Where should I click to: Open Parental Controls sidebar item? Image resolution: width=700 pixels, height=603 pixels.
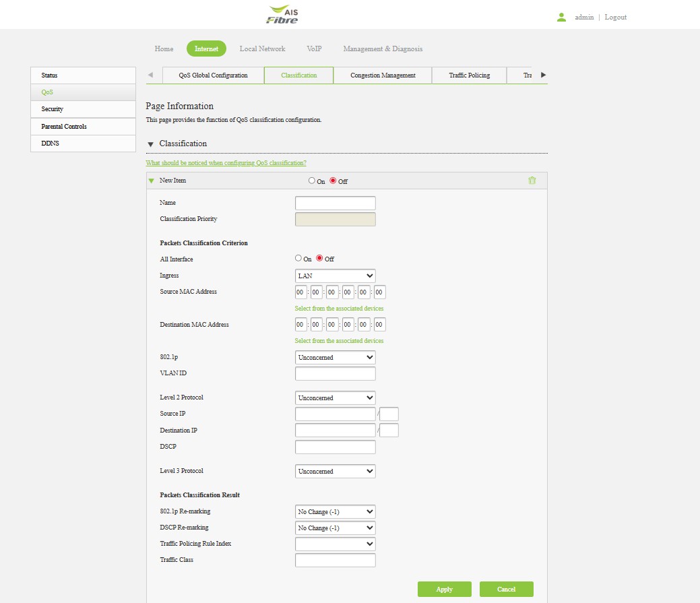(83, 127)
